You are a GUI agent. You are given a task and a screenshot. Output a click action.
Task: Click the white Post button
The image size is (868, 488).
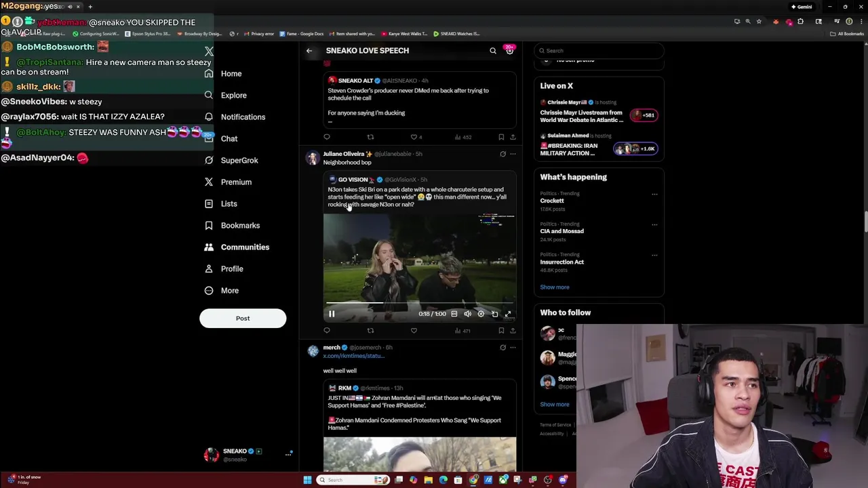tap(243, 318)
